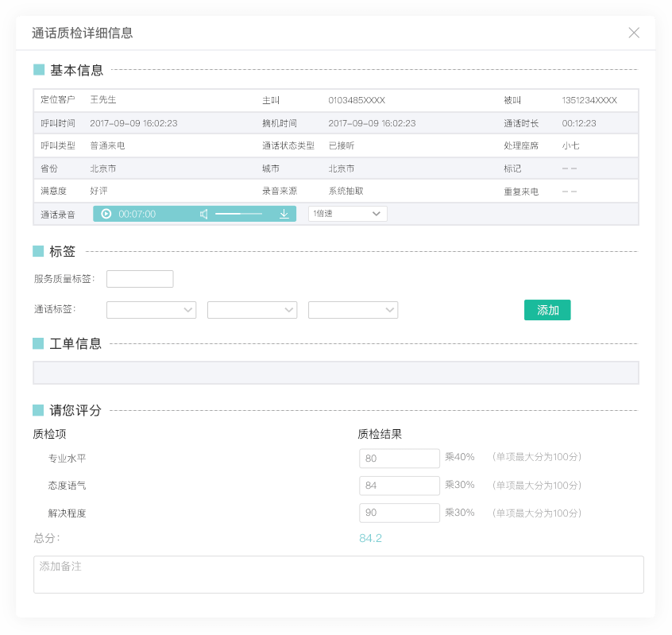Click the 态度语气 score field
The height and width of the screenshot is (635, 672).
(x=400, y=486)
